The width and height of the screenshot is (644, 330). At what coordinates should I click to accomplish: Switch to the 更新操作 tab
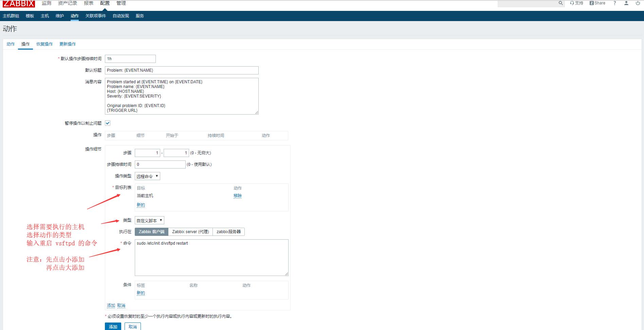[68, 44]
